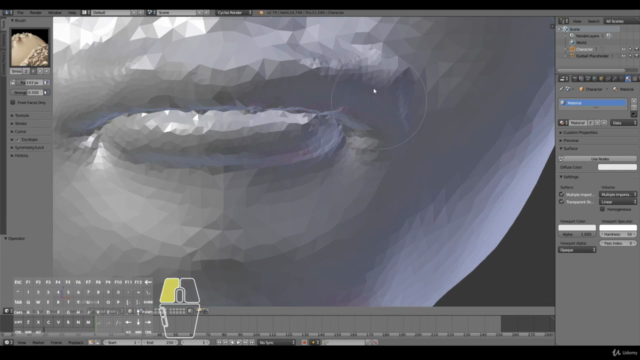Toggle surface Multiple Importance checkbox

tap(562, 194)
